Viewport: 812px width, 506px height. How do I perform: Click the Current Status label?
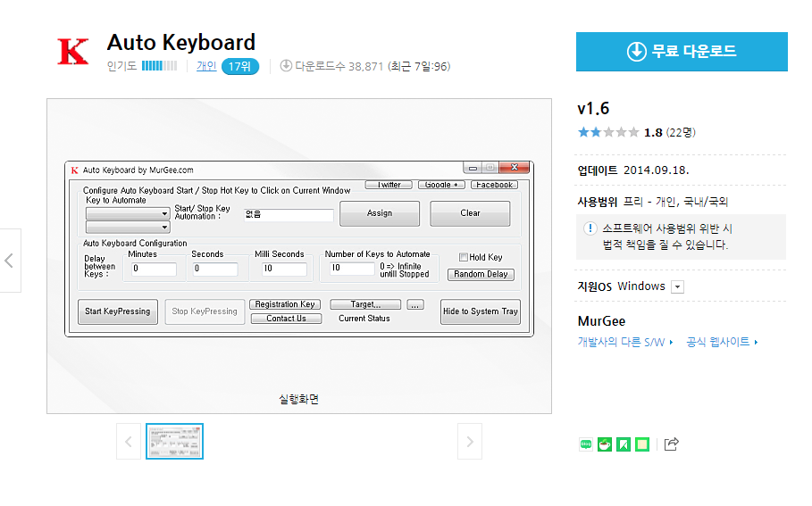(x=364, y=319)
